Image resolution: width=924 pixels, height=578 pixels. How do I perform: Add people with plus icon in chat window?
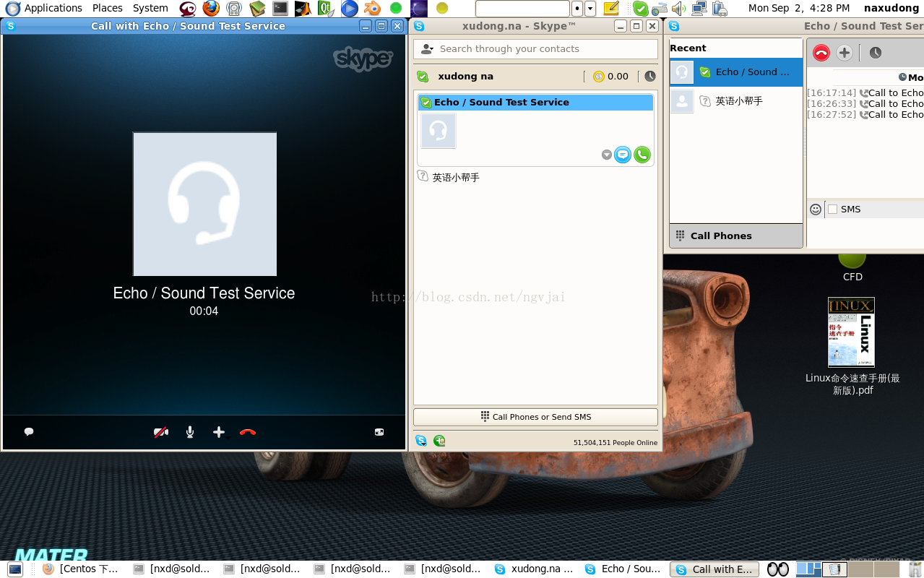845,53
